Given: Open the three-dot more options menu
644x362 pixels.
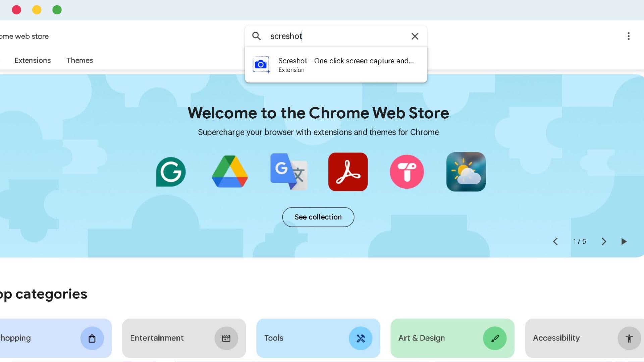Looking at the screenshot, I should click(x=629, y=36).
